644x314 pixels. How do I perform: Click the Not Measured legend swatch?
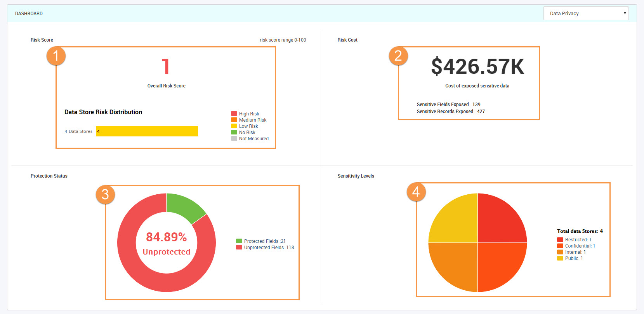pyautogui.click(x=234, y=138)
